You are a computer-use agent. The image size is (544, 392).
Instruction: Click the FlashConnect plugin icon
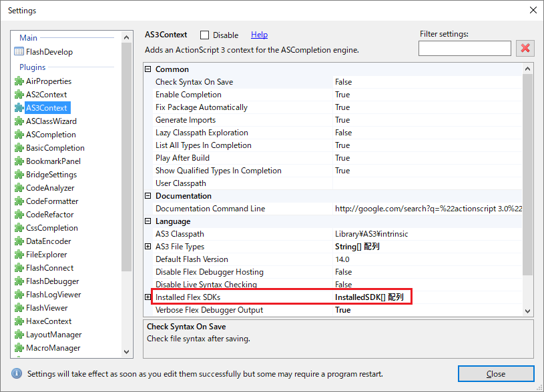(19, 268)
